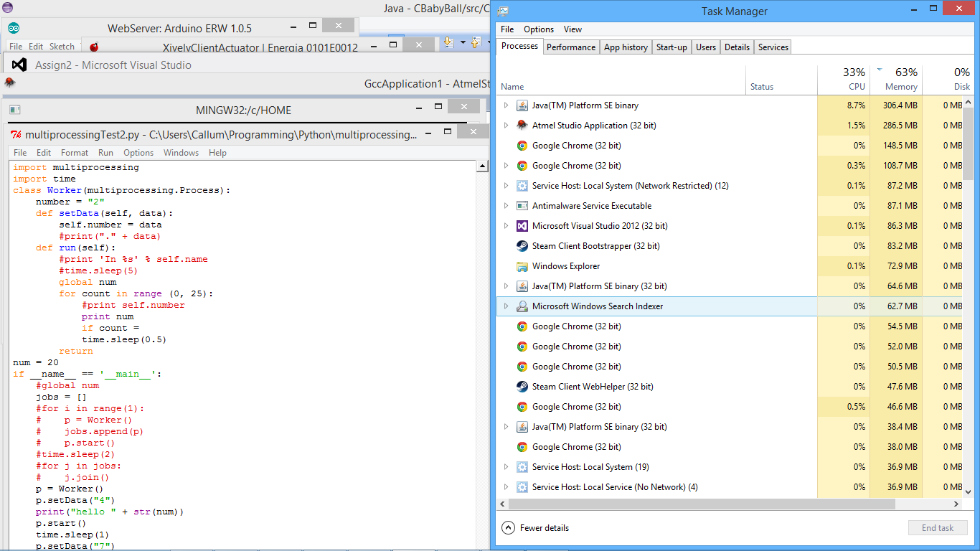
Task: Click the Task Manager vertical scrollbar thumb
Action: pos(968,143)
